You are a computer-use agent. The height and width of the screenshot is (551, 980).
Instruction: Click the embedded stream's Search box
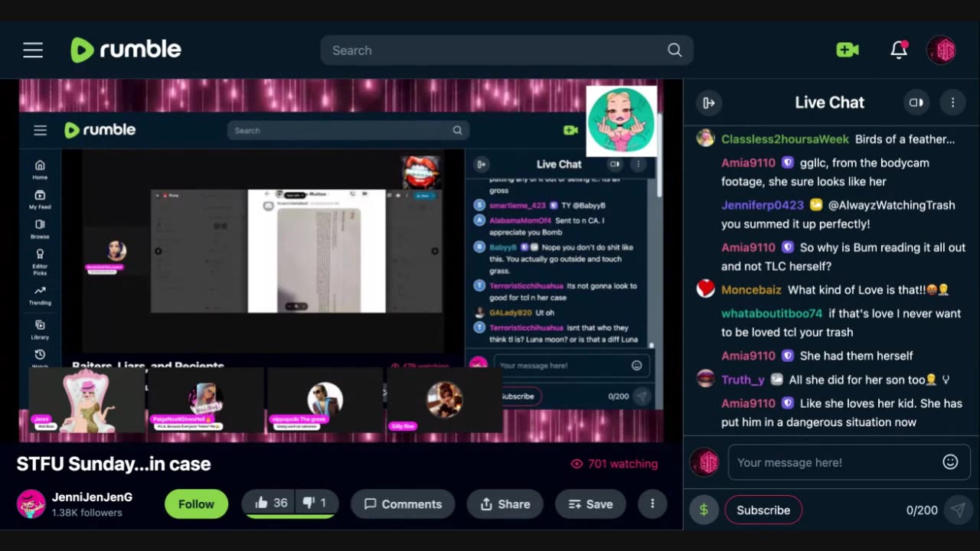point(348,130)
